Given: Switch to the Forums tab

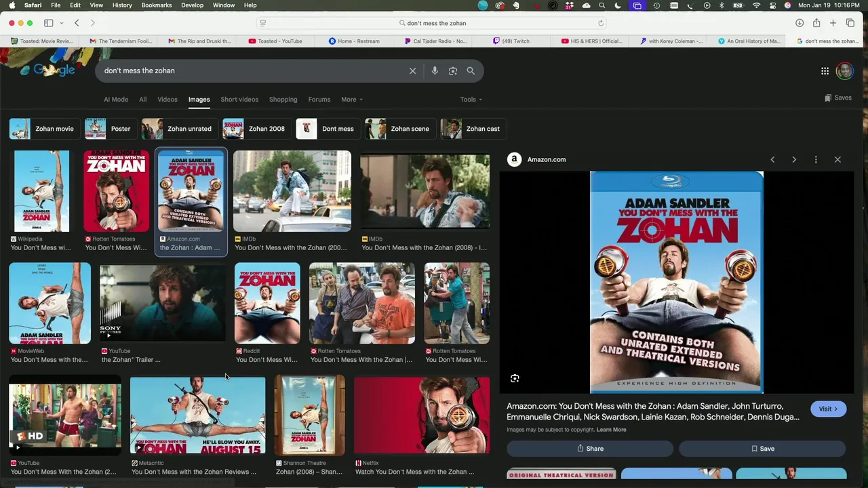Looking at the screenshot, I should [319, 99].
